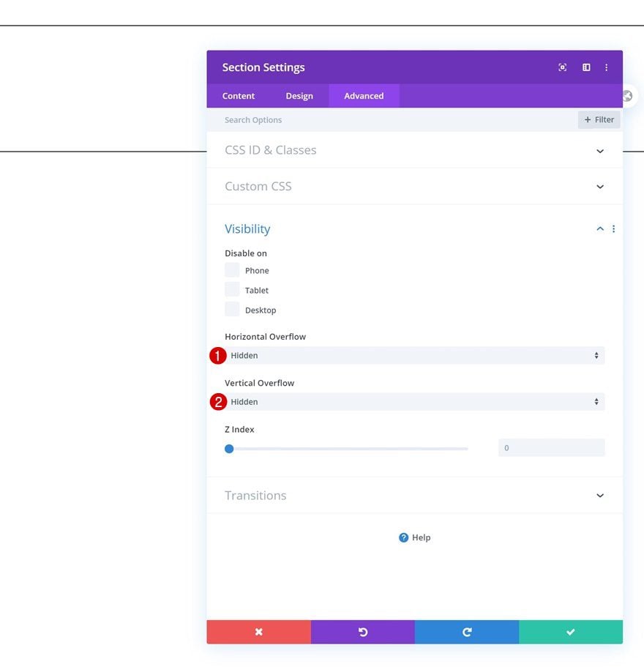This screenshot has height=667, width=644.
Task: Check the Desktop checkbox
Action: [x=232, y=309]
